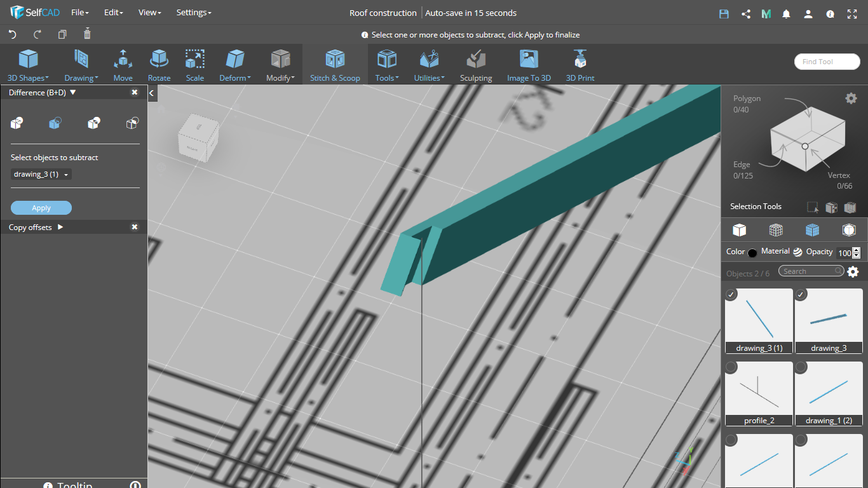Select the Difference boolean icon
The width and height of the screenshot is (868, 488).
[55, 123]
